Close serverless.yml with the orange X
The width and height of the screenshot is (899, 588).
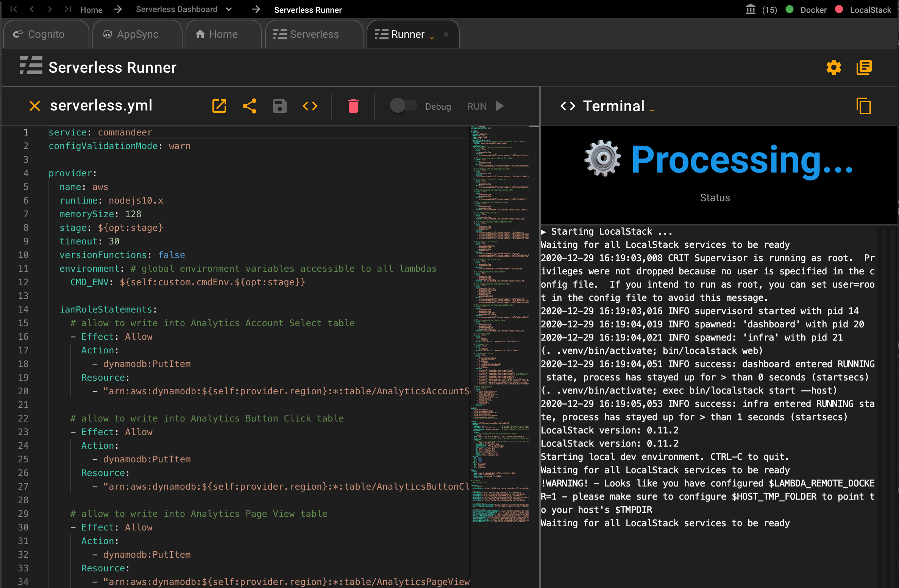35,106
